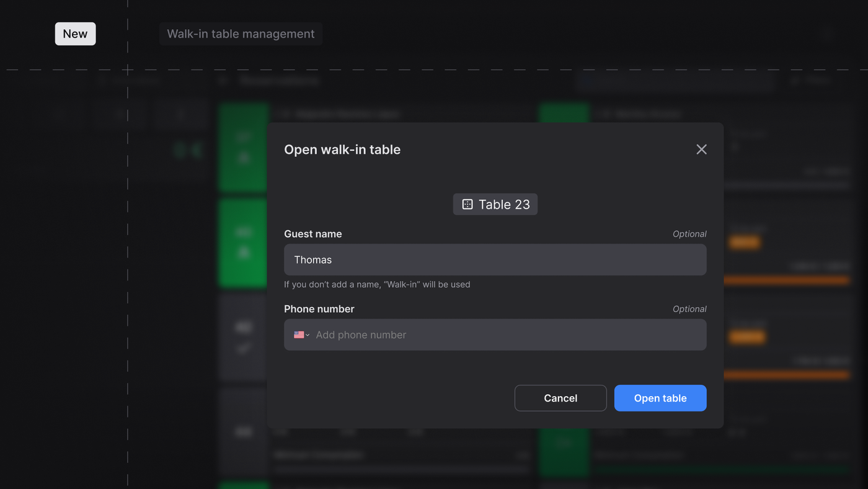Click the Table 23 chip
The height and width of the screenshot is (489, 868).
[495, 205]
